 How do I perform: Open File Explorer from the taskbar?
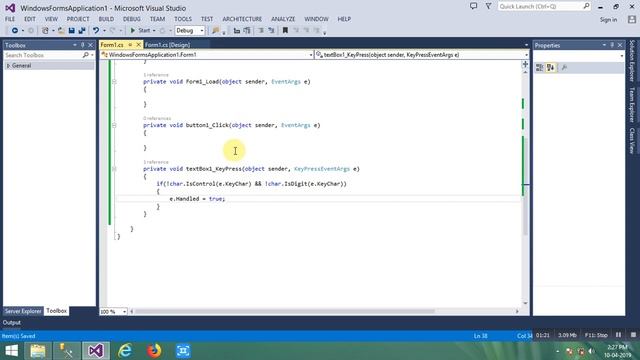pyautogui.click(x=38, y=351)
